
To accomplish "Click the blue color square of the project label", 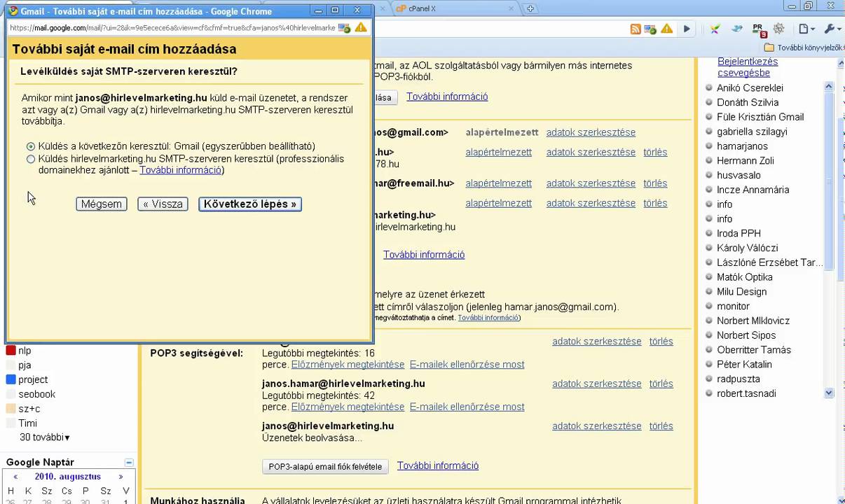I will click(11, 379).
